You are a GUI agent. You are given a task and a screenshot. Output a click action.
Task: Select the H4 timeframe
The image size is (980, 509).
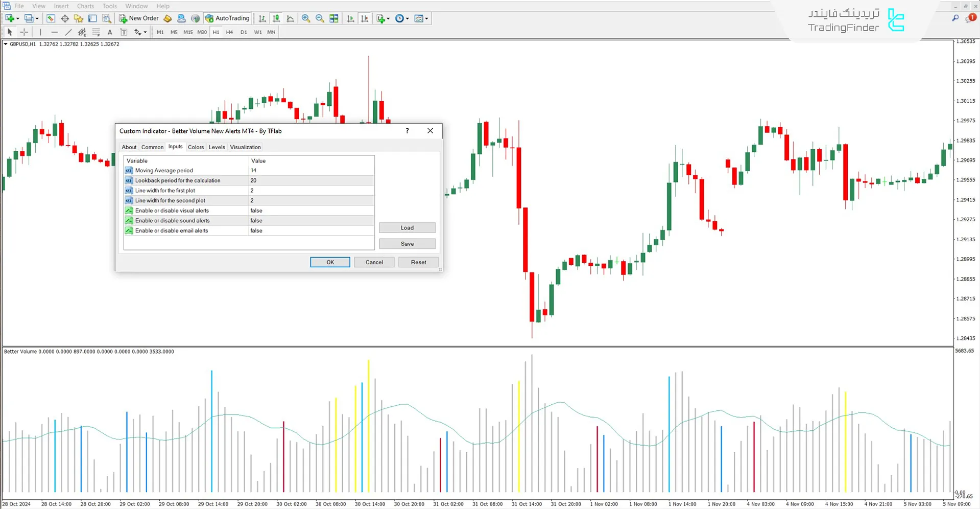click(x=229, y=32)
